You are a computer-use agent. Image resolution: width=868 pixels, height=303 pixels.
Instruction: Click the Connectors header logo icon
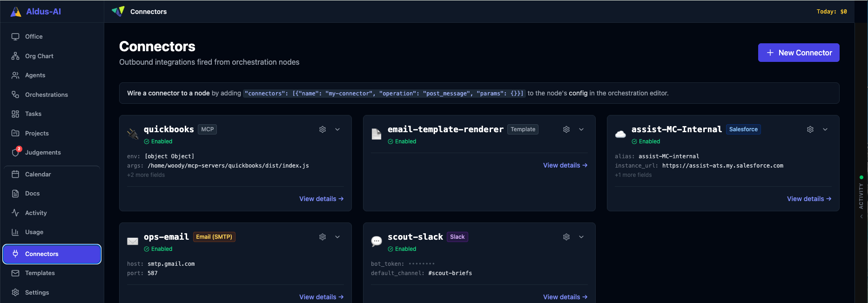coord(118,11)
